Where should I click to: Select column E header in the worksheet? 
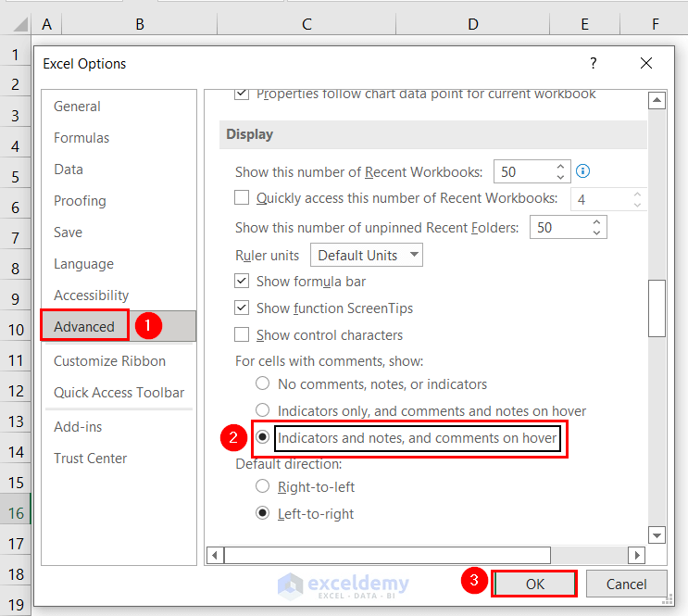(x=585, y=24)
